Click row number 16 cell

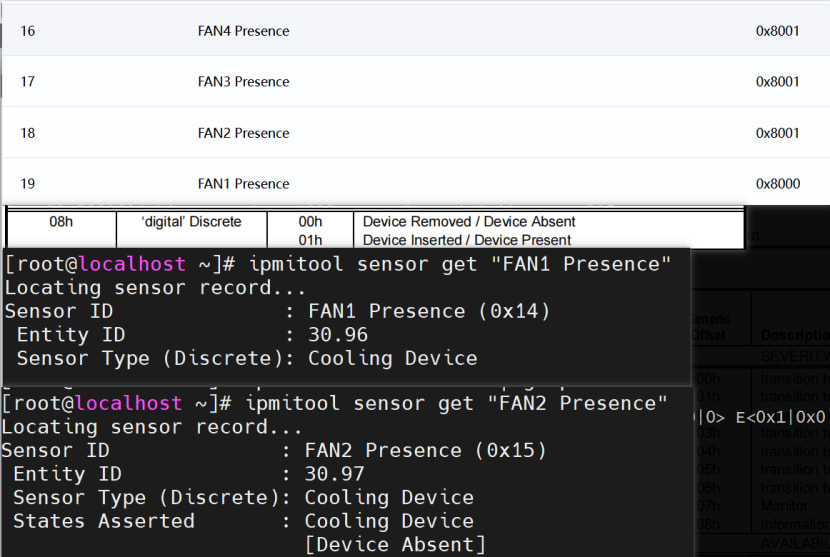28,31
